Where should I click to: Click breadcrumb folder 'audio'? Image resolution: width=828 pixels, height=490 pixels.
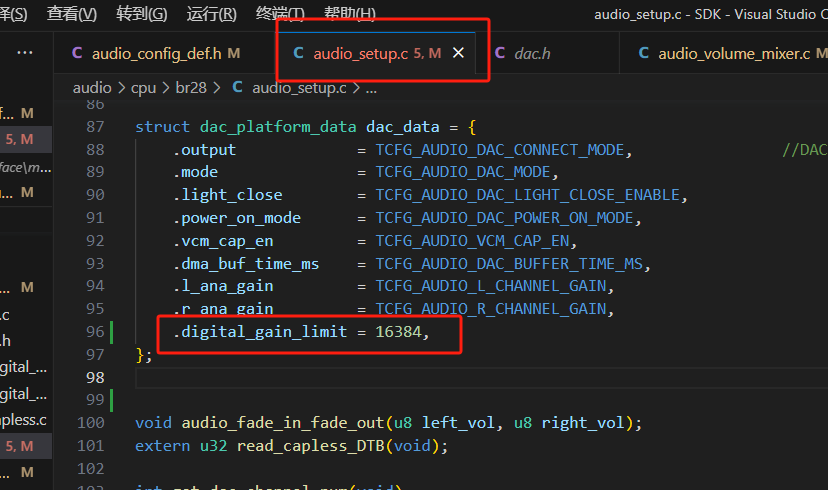[92, 88]
